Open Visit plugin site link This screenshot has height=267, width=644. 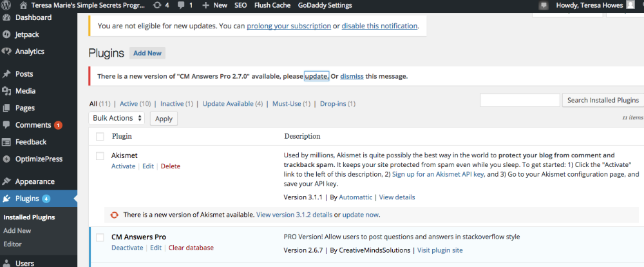(x=440, y=250)
